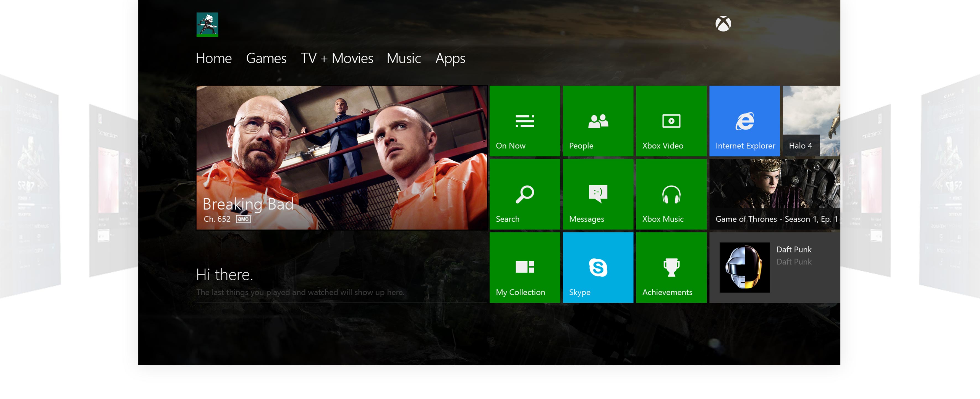The image size is (980, 399).
Task: Open Game of Thrones Season 1 tile
Action: pos(774,194)
